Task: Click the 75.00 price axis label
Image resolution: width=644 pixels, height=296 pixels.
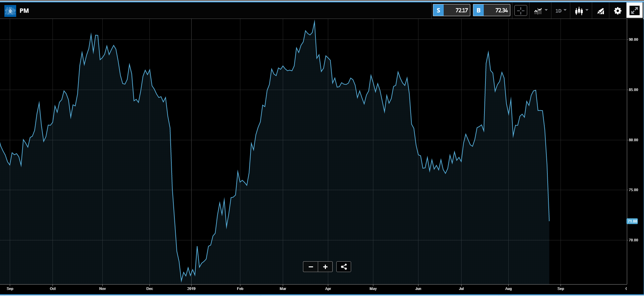Action: (633, 190)
